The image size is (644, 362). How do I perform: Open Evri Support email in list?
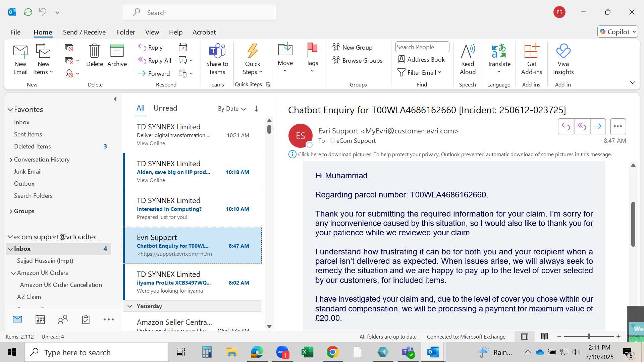pyautogui.click(x=193, y=245)
